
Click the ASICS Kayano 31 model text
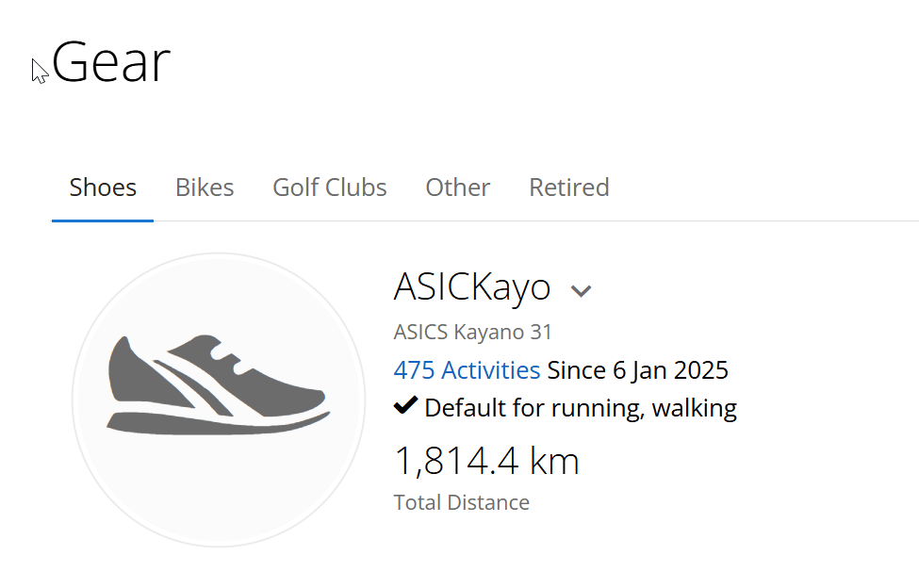(472, 332)
